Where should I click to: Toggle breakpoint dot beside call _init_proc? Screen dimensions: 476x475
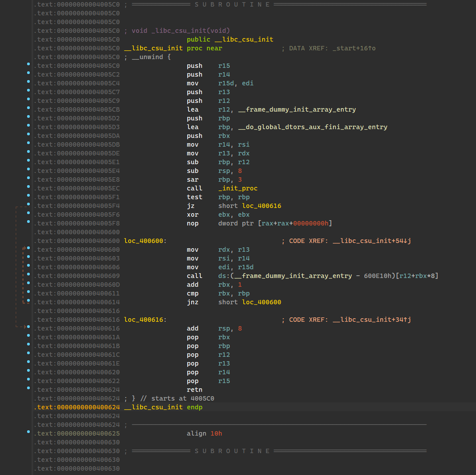click(x=28, y=187)
